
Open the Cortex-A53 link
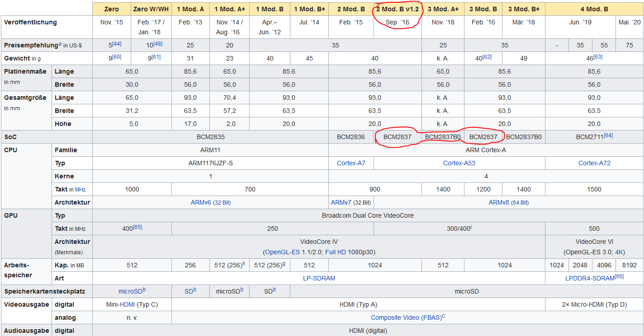459,163
